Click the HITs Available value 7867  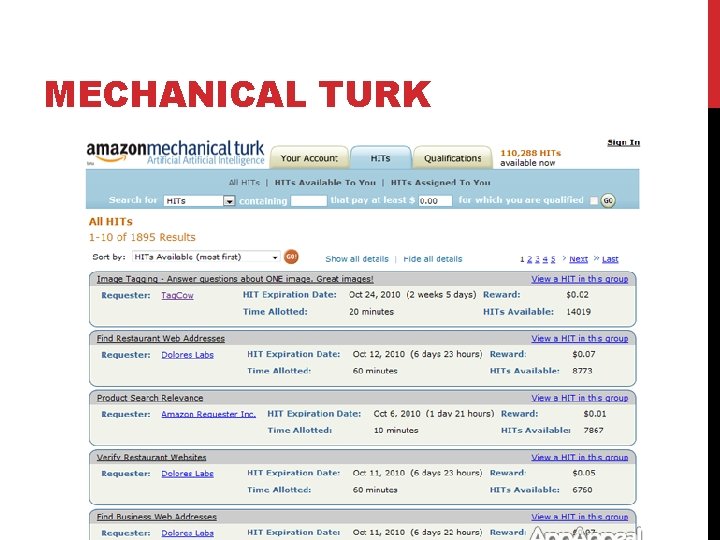(593, 430)
